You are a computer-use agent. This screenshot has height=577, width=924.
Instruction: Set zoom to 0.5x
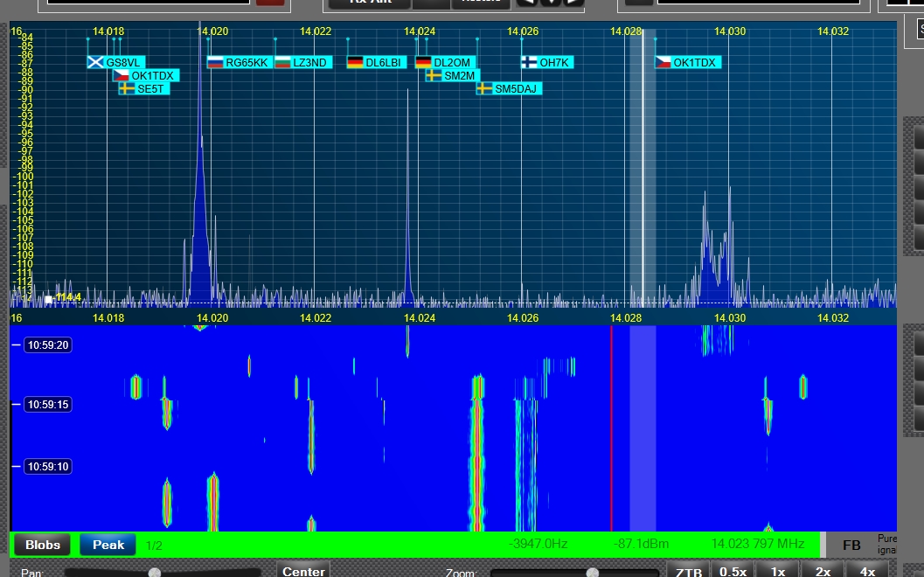point(733,571)
